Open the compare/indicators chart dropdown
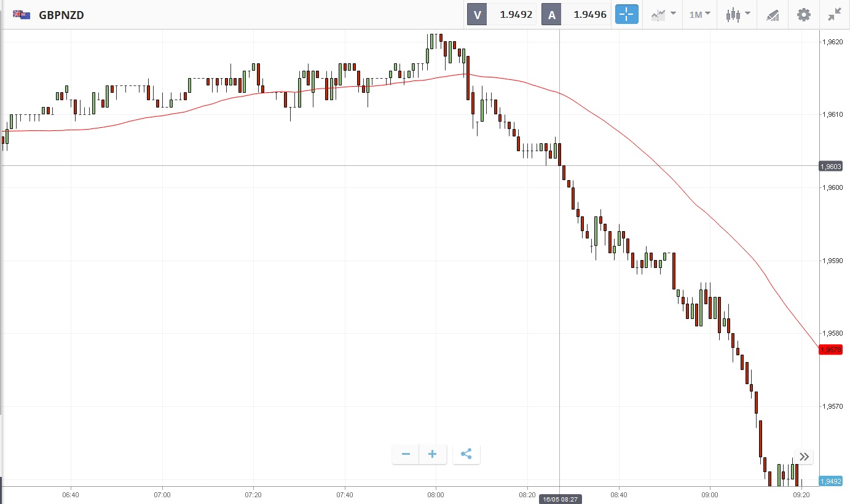Viewport: 850px width, 504px height. point(664,15)
